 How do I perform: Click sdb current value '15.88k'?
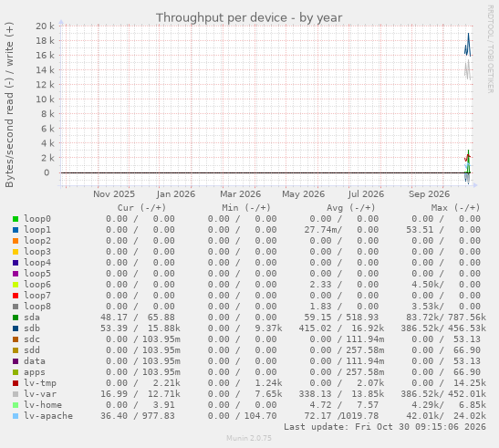163,328
